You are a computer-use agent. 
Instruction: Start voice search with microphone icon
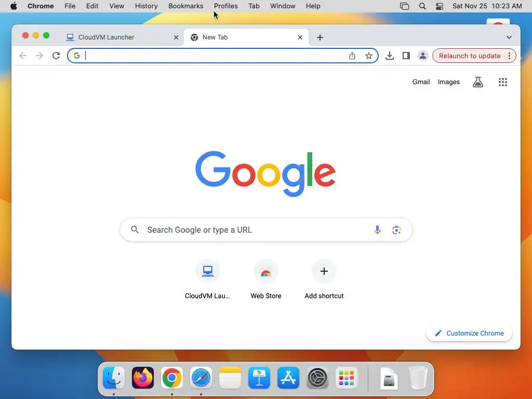tap(377, 230)
